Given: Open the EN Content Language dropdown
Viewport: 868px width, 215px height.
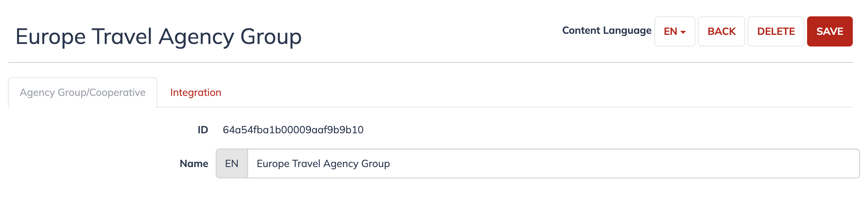Looking at the screenshot, I should tap(674, 31).
